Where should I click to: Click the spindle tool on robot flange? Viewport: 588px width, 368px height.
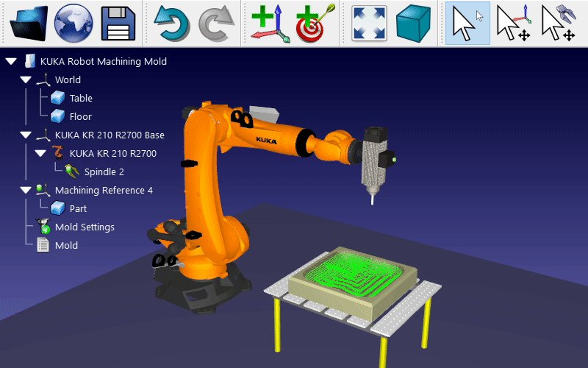pos(375,161)
